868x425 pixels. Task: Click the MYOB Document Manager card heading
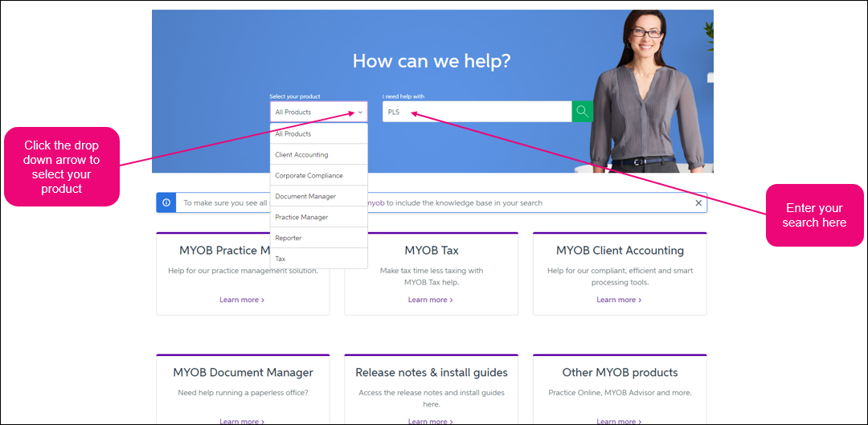click(243, 373)
